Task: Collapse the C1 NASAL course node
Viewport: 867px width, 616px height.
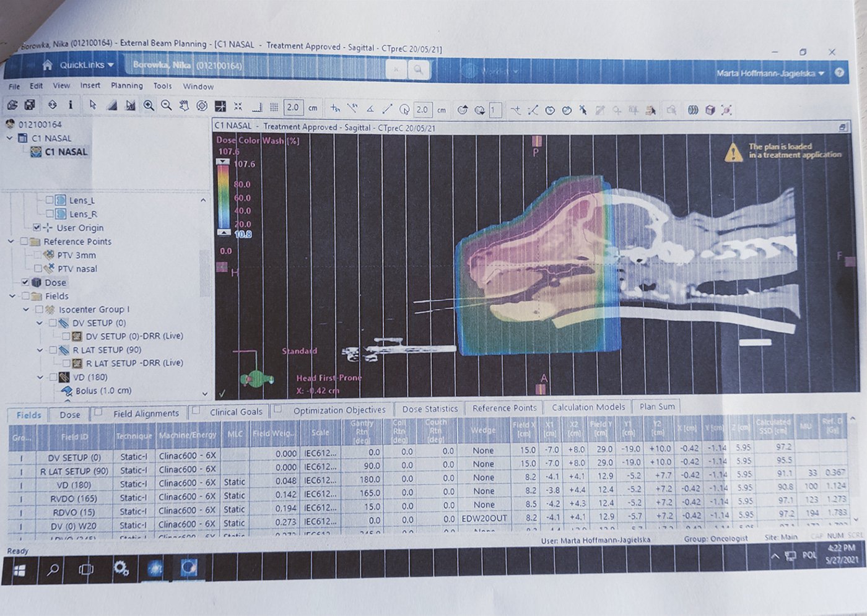Action: pyautogui.click(x=9, y=138)
